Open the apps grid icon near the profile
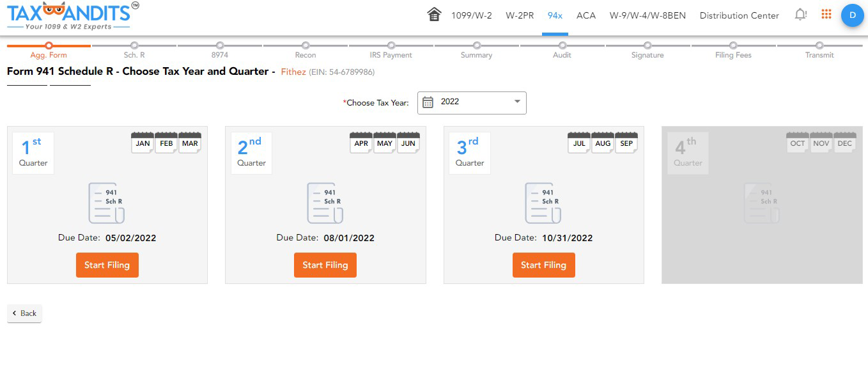 (x=826, y=13)
